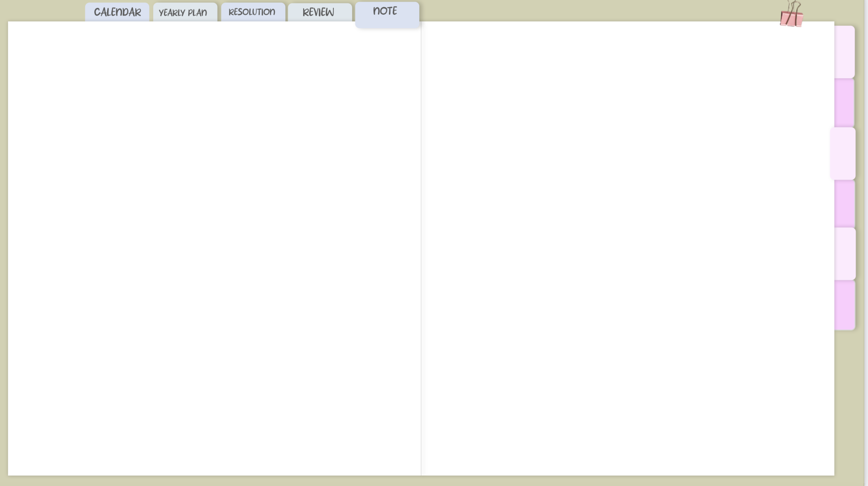Select the topmost light pink side tab
The width and height of the screenshot is (868, 486).
844,52
